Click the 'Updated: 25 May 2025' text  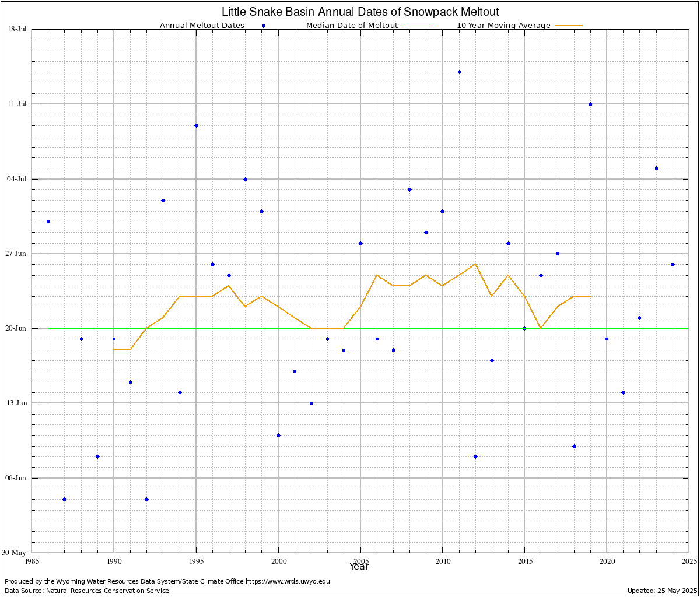tap(661, 591)
